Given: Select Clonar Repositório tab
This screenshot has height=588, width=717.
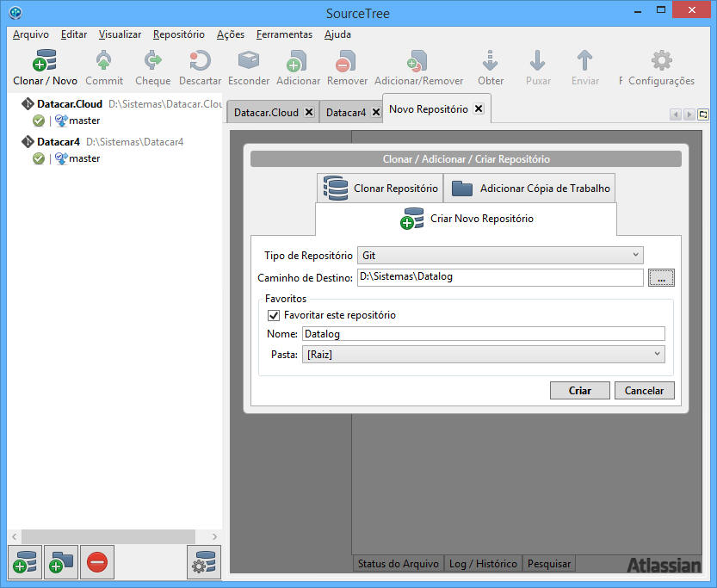Looking at the screenshot, I should tap(380, 188).
